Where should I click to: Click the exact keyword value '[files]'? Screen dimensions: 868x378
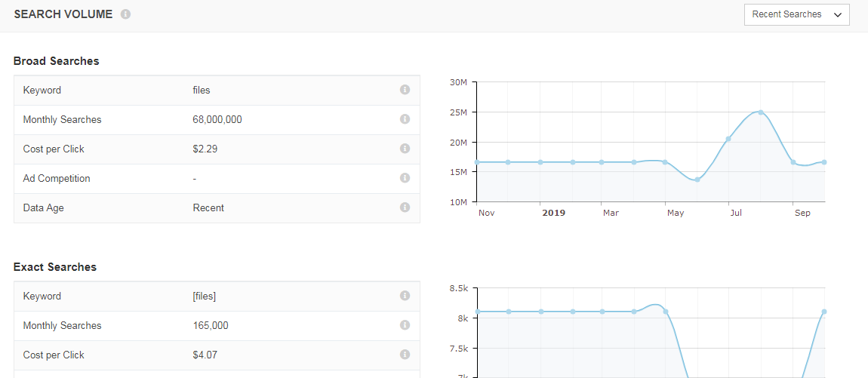205,296
